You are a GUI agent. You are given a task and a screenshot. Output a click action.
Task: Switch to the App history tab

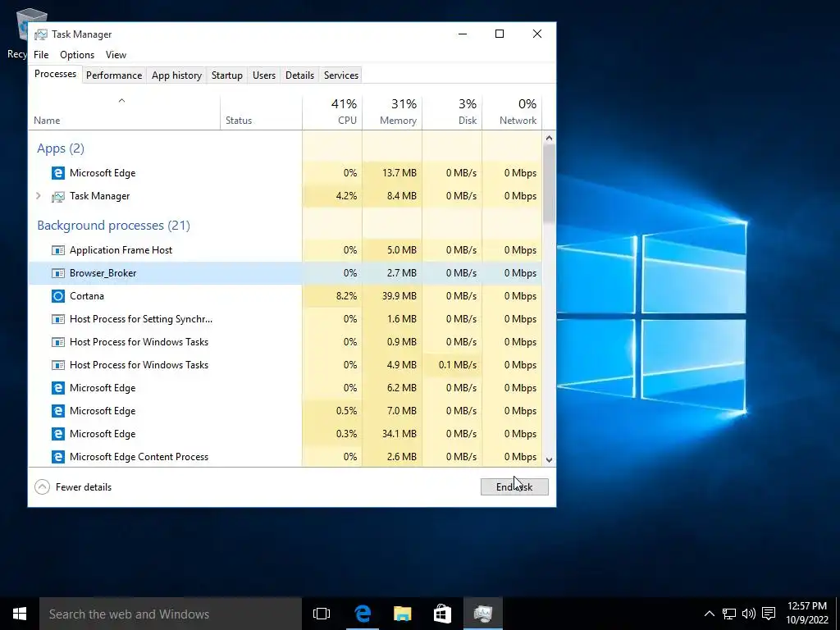[x=177, y=75]
